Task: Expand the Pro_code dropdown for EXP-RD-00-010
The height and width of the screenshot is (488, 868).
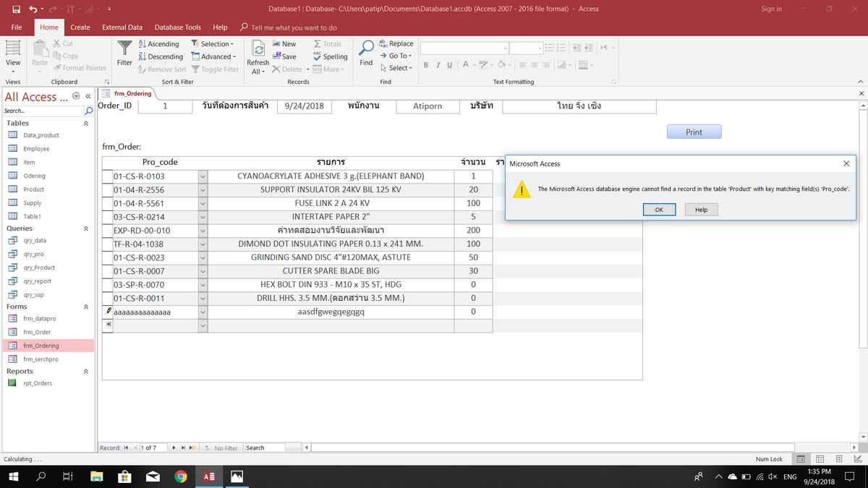Action: click(x=203, y=231)
